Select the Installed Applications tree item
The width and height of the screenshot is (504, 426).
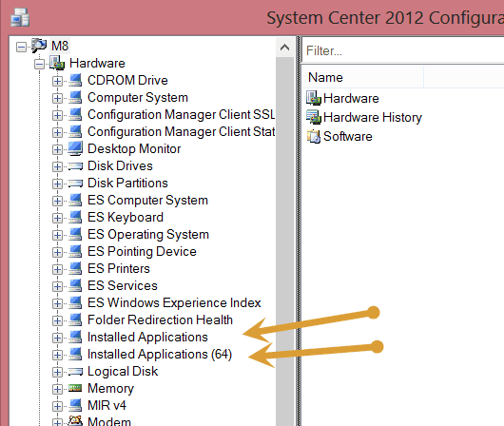coord(147,337)
